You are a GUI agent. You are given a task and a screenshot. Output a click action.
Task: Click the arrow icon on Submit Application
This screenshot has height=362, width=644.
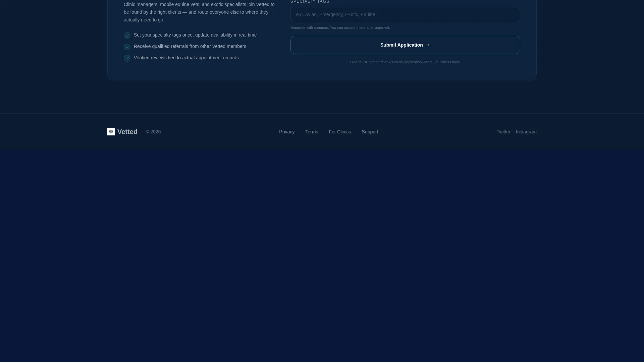point(428,45)
